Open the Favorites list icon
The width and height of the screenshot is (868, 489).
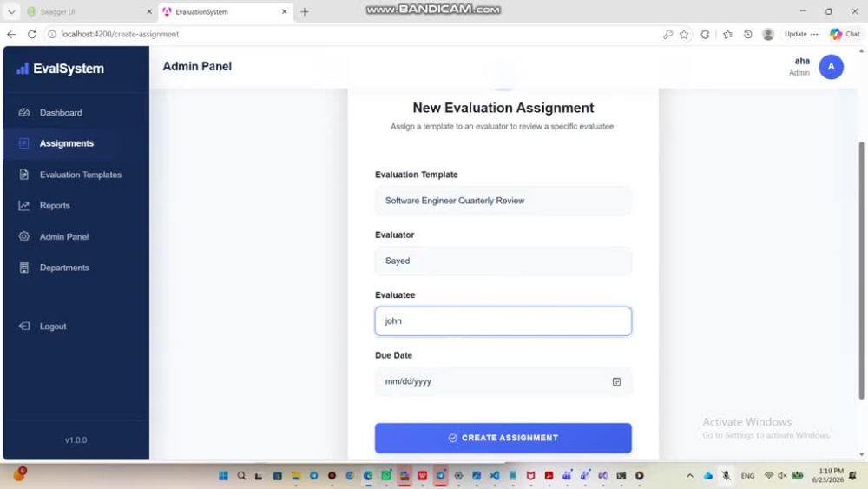(727, 35)
